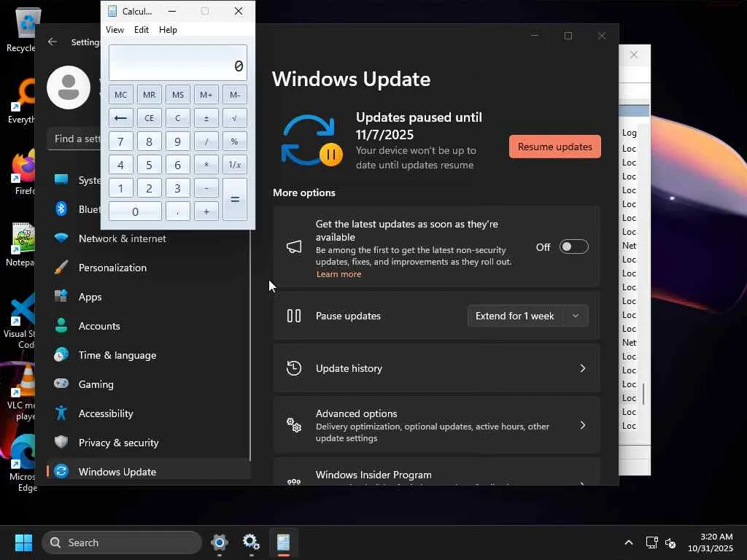Click the Learn more link
The height and width of the screenshot is (560, 747).
(x=338, y=274)
